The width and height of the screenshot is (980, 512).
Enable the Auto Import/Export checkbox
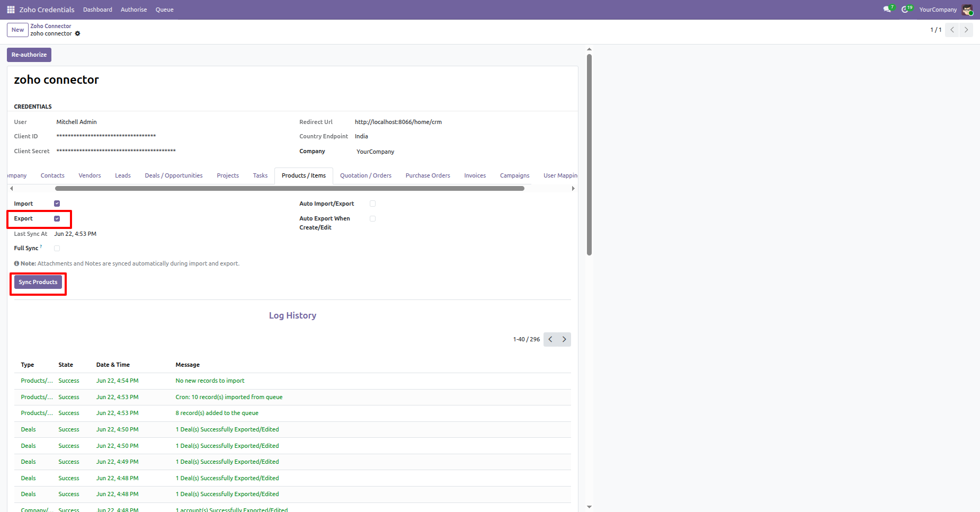coord(373,204)
